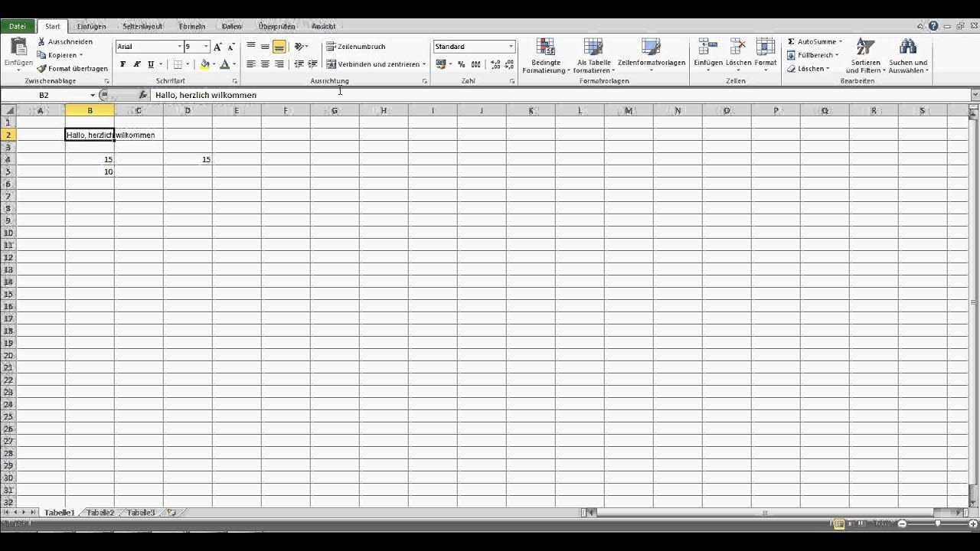
Task: Apply cell borders with the border icon
Action: (178, 64)
